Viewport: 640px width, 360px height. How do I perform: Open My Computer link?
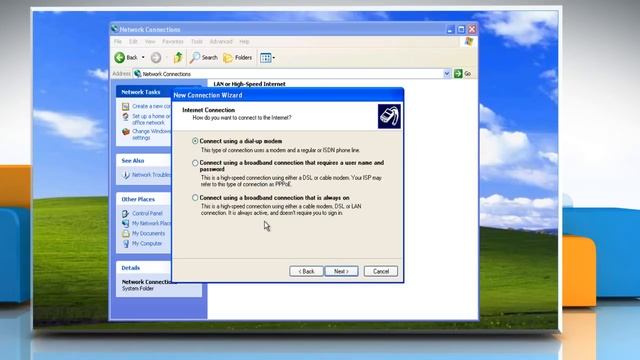pyautogui.click(x=147, y=243)
